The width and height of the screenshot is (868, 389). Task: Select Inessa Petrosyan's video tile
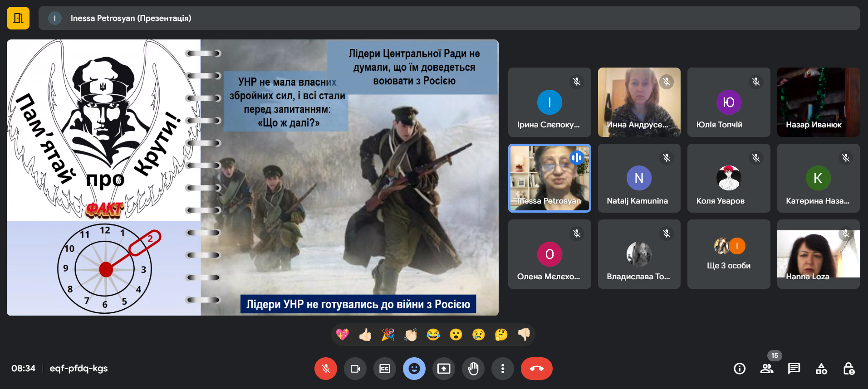point(549,178)
